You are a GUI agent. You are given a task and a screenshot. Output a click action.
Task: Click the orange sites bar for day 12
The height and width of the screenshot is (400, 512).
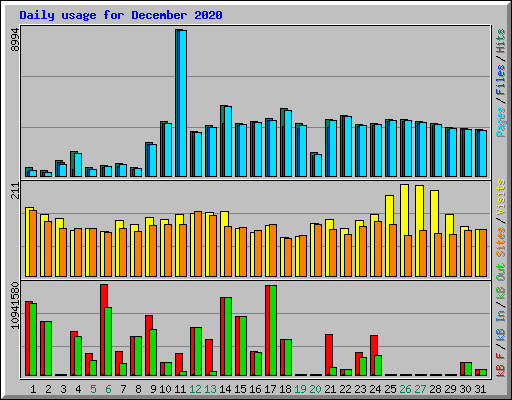click(198, 244)
